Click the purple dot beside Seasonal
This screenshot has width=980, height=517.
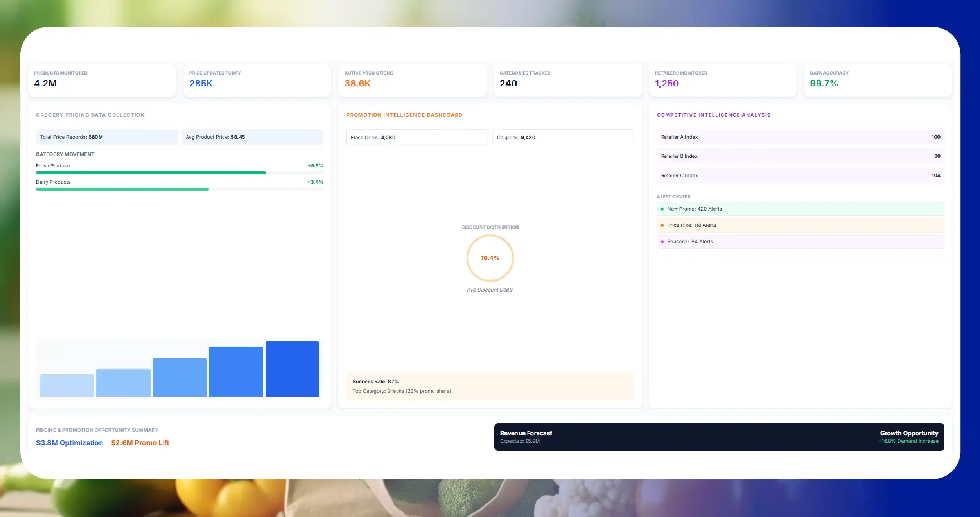[662, 242]
